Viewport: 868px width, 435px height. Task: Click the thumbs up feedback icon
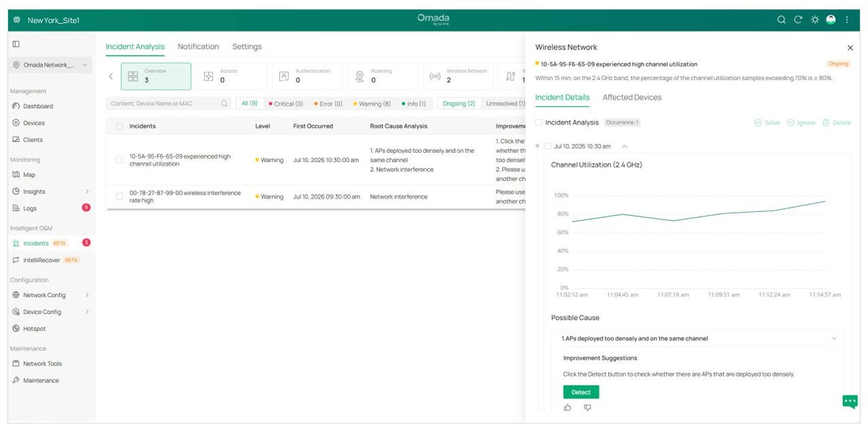(568, 407)
